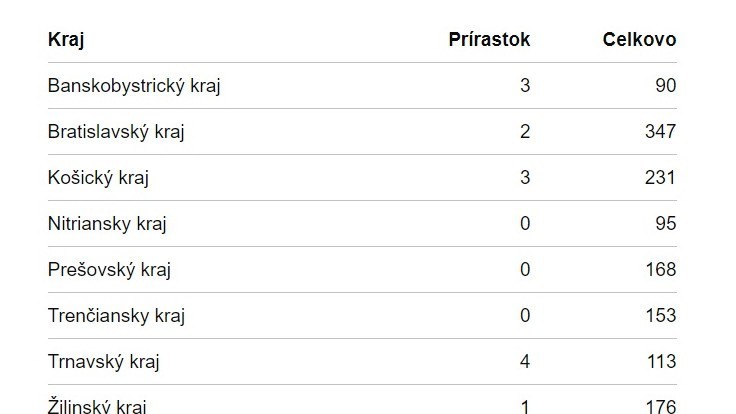The height and width of the screenshot is (414, 736).
Task: Click the Celkovo value 90
Action: pos(665,86)
